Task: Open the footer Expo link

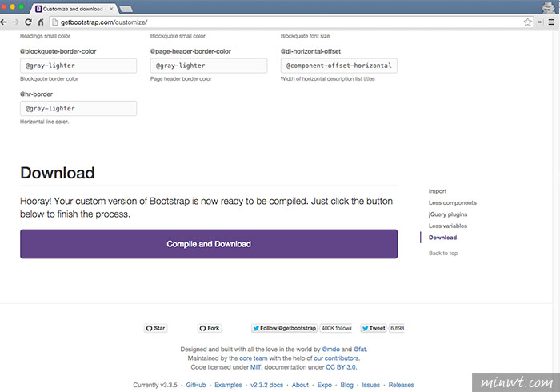Action: pyautogui.click(x=324, y=385)
